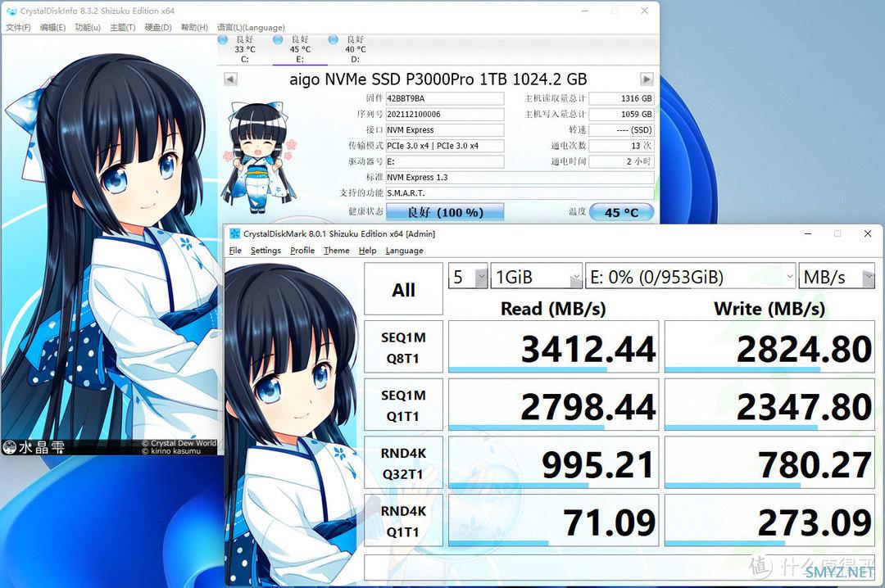Run the SEQ1M Q1T1 test
This screenshot has width=885, height=588.
(x=403, y=405)
